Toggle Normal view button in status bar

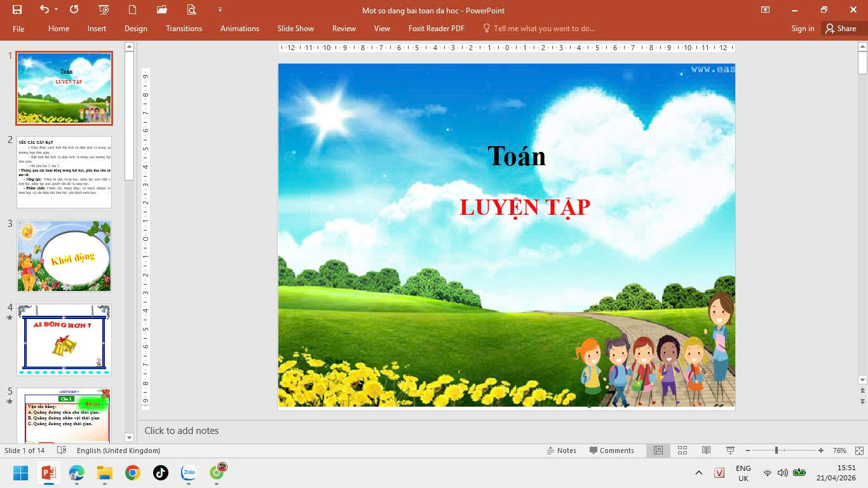tap(658, 451)
